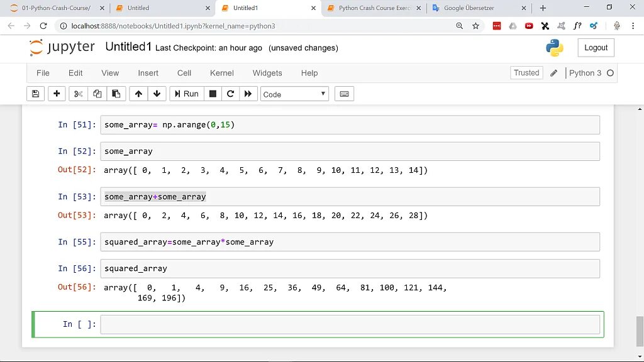Switch to Python Crash Course Exercise tab
Screen dimensions: 644x362
coord(374,8)
